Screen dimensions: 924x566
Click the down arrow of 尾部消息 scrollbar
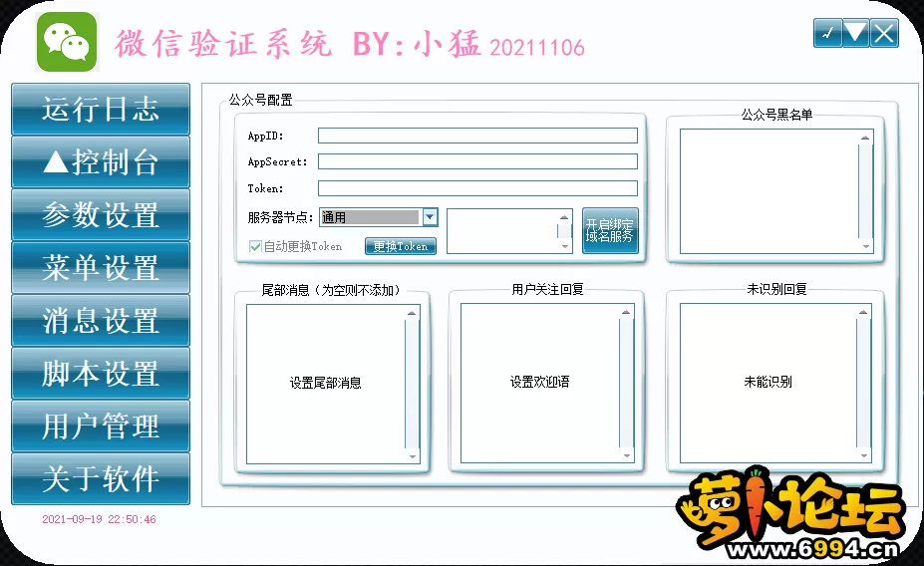(x=412, y=456)
